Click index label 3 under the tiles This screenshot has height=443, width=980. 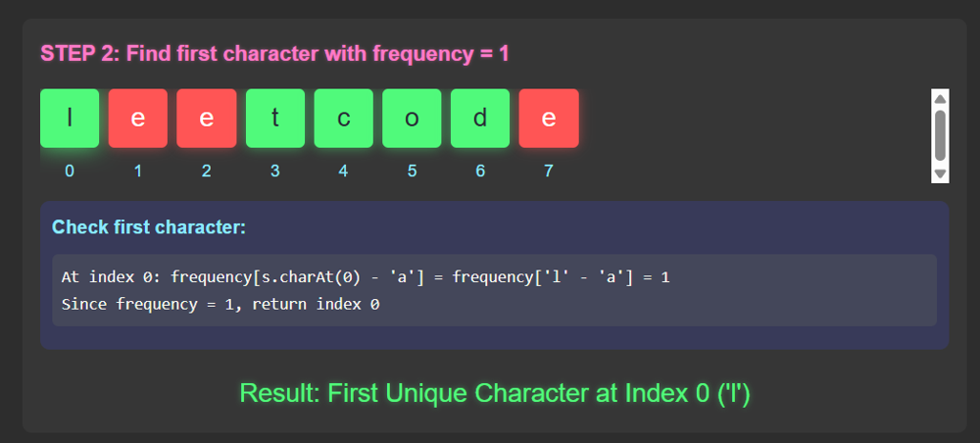(x=274, y=171)
